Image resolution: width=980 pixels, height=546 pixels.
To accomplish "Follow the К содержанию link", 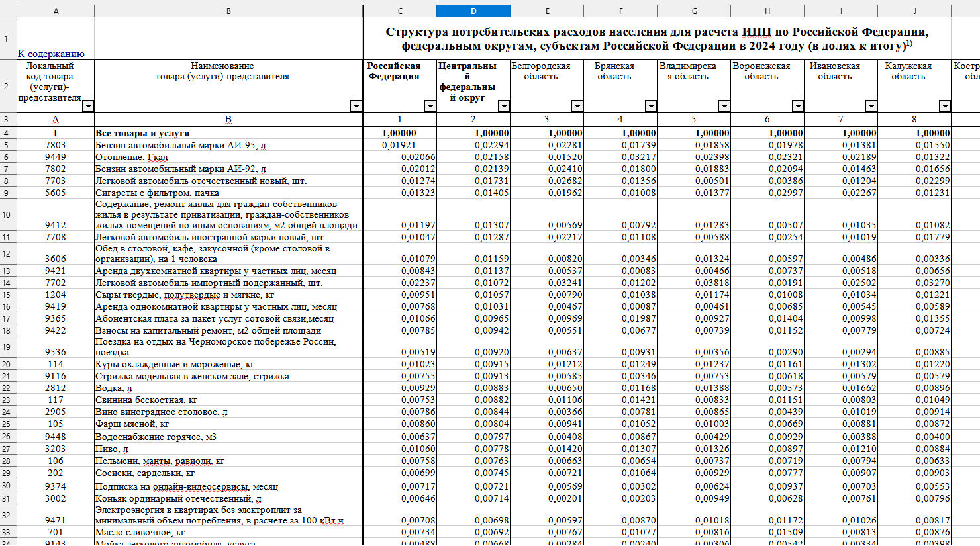I will tap(51, 54).
